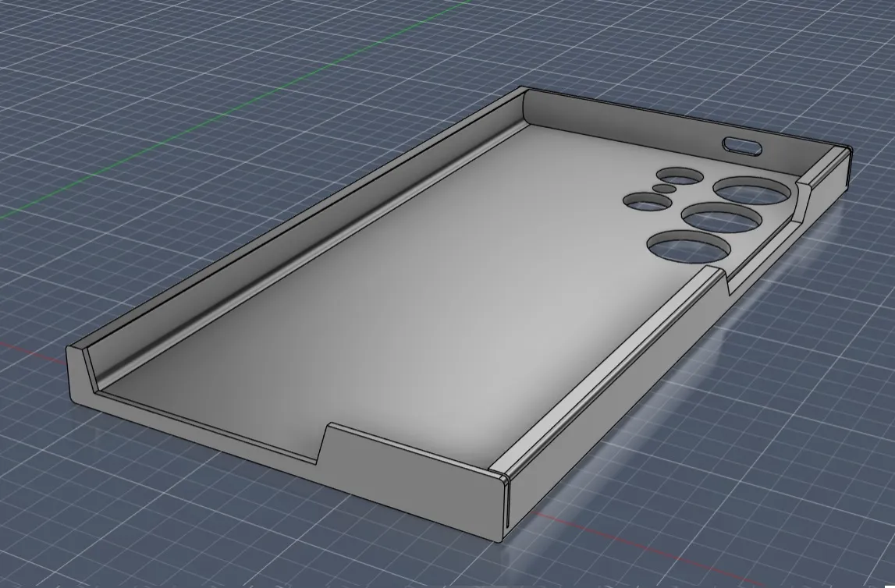
Task: Select the oval slot cutout in the case wall
Action: (x=742, y=146)
